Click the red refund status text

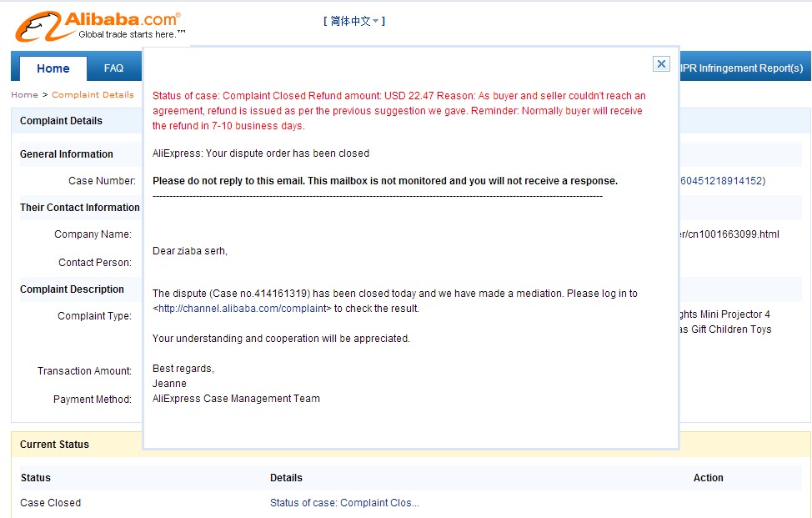[x=398, y=111]
